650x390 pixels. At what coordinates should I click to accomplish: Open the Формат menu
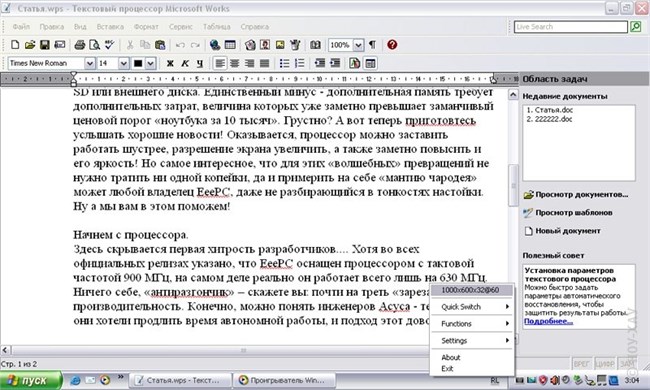tap(146, 27)
